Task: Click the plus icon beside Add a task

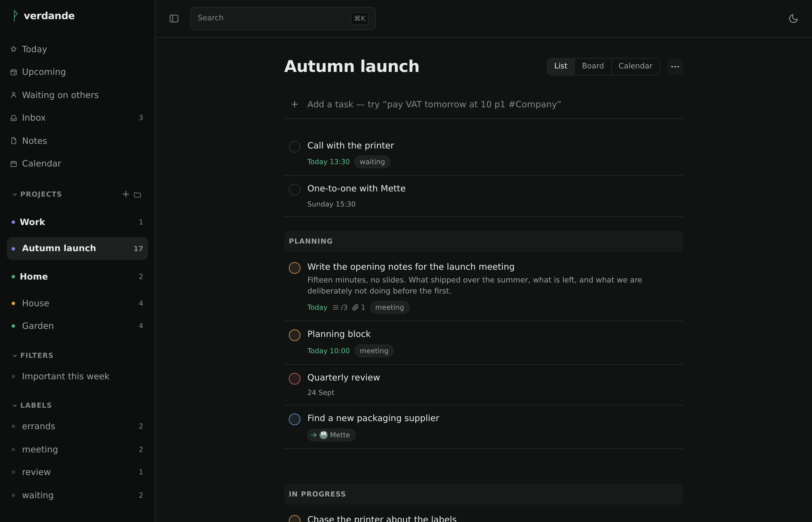Action: (x=295, y=104)
